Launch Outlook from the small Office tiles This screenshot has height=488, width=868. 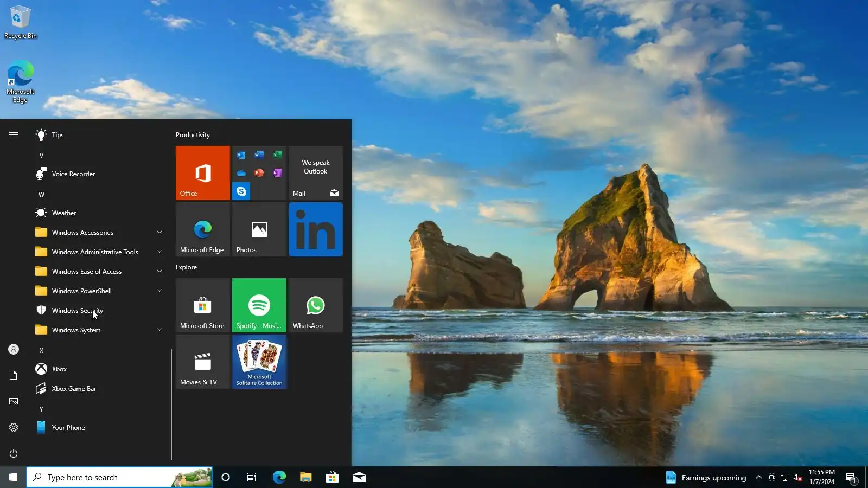point(241,155)
